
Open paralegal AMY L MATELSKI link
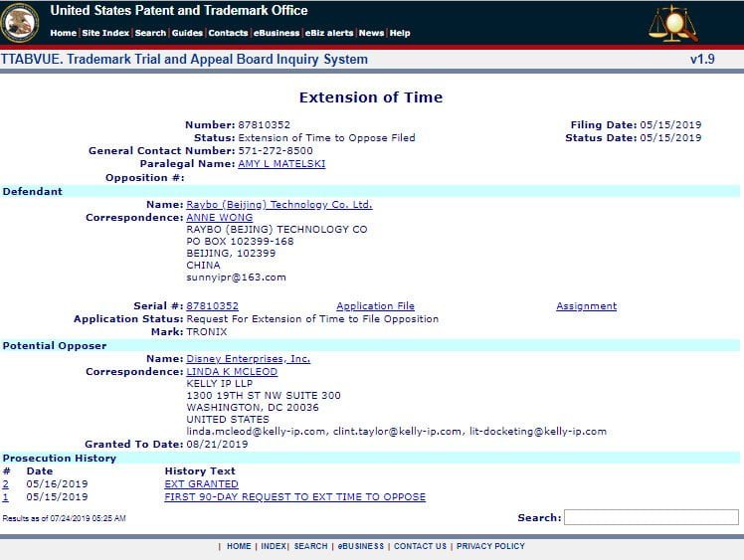pos(281,164)
